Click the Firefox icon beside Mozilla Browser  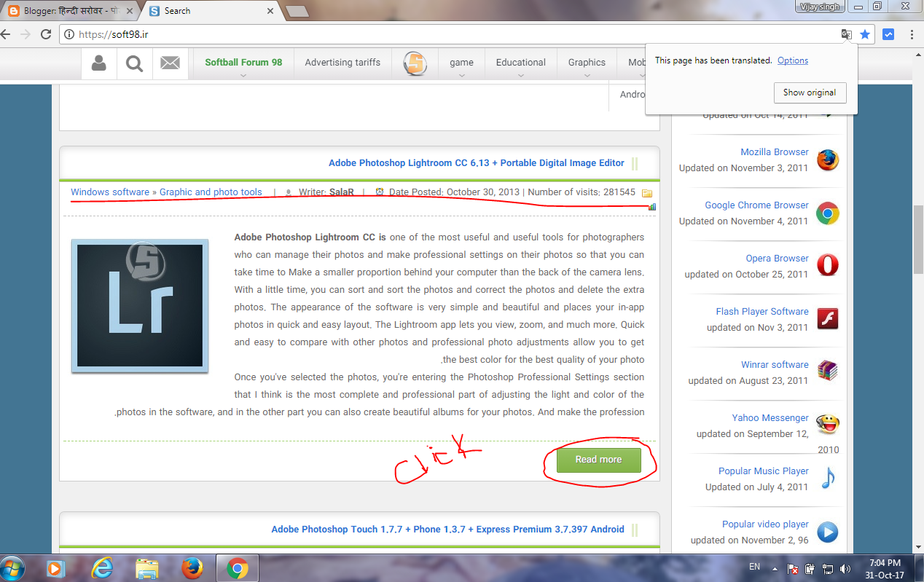click(x=827, y=160)
